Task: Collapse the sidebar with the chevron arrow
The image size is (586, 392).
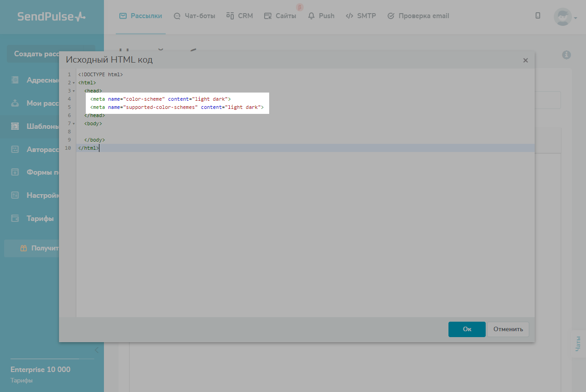Action: point(96,350)
